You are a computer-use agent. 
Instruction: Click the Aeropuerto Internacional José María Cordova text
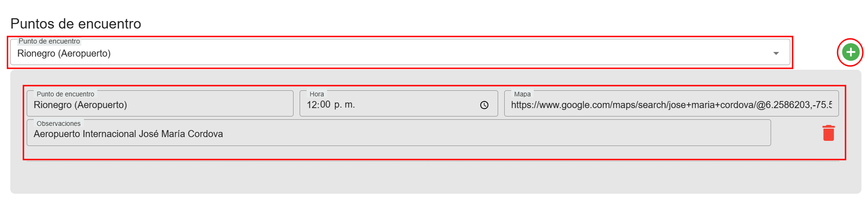pos(128,134)
